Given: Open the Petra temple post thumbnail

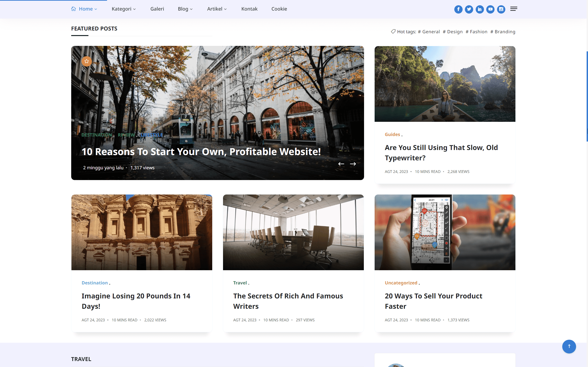Looking at the screenshot, I should click(142, 232).
